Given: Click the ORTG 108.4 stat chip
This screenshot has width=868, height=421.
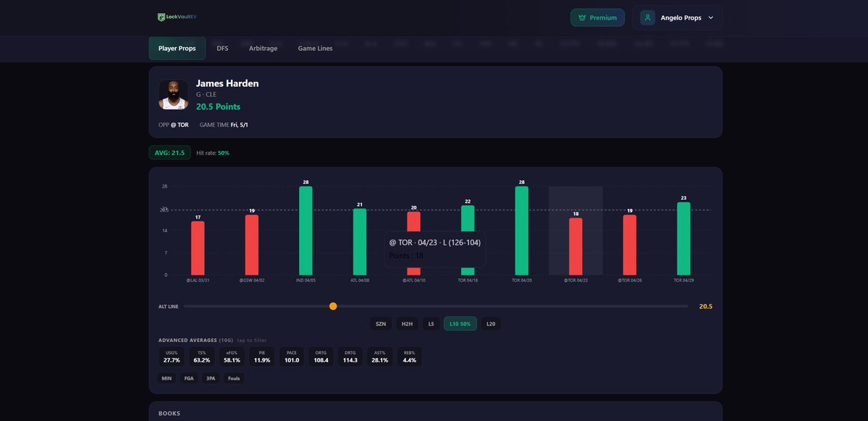Looking at the screenshot, I should pyautogui.click(x=321, y=357).
